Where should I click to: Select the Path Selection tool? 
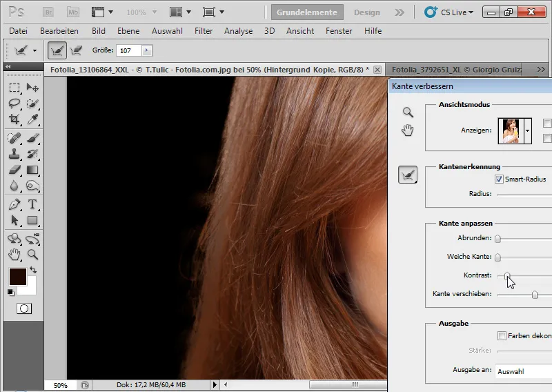click(x=14, y=220)
